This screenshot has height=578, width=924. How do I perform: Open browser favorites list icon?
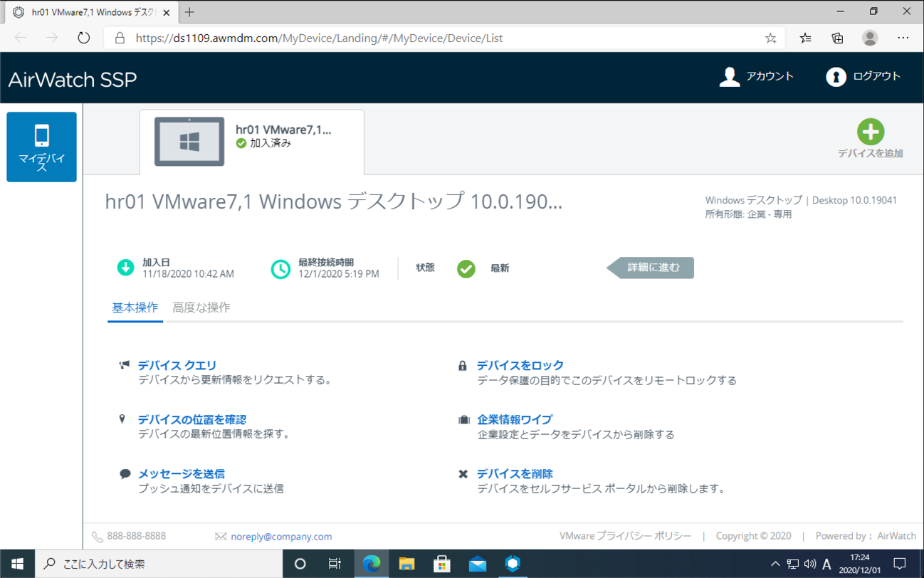click(805, 38)
